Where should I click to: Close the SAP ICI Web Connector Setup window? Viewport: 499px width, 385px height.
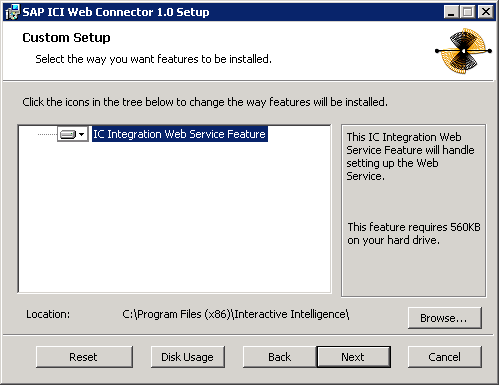486,12
